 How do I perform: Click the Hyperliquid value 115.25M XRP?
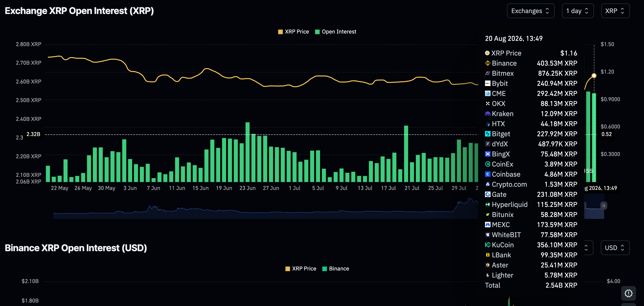(x=557, y=205)
